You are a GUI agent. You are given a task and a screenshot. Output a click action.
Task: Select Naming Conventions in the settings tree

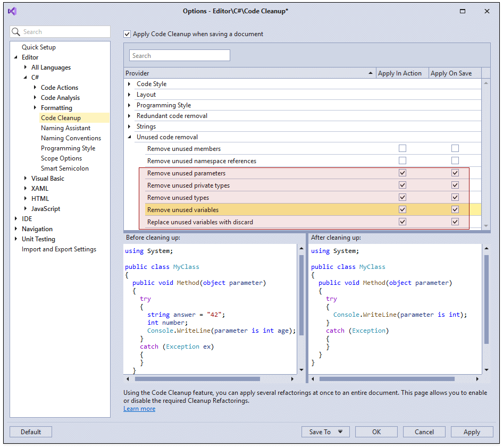click(x=71, y=138)
